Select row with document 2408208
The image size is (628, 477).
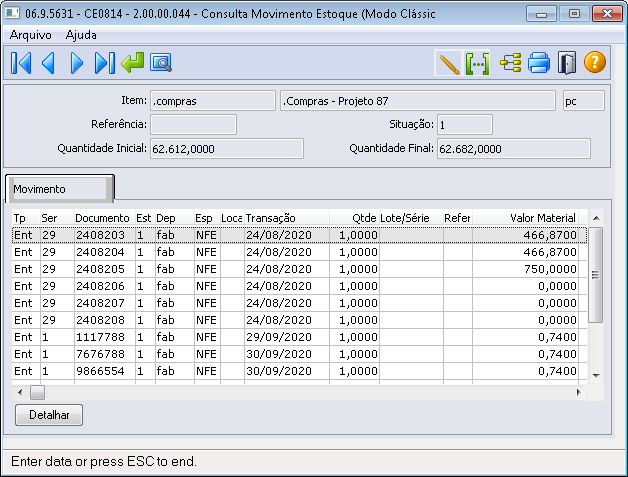click(299, 320)
